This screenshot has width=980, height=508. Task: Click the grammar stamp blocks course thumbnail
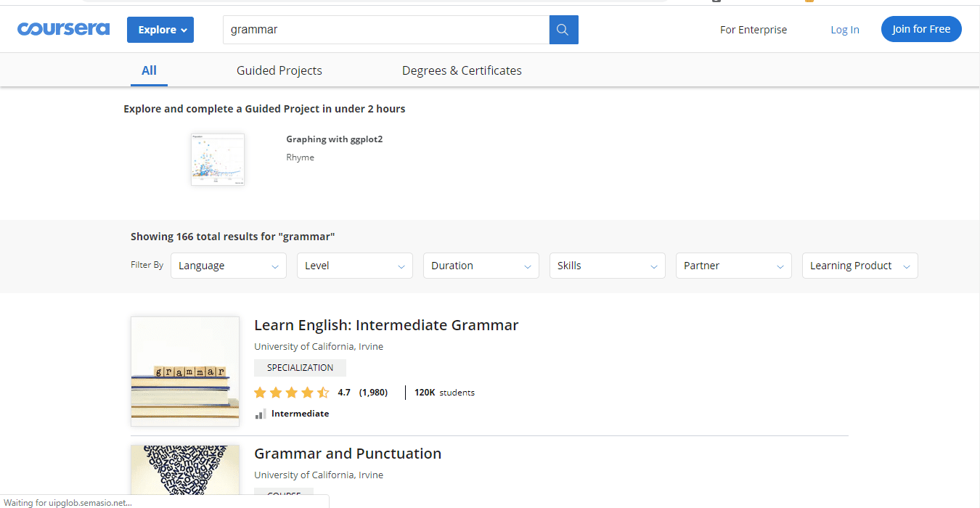click(x=185, y=372)
